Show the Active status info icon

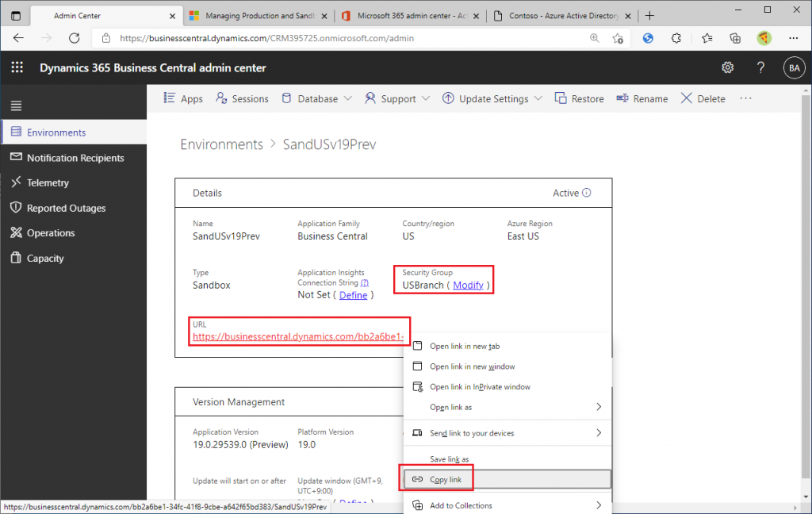click(x=586, y=193)
